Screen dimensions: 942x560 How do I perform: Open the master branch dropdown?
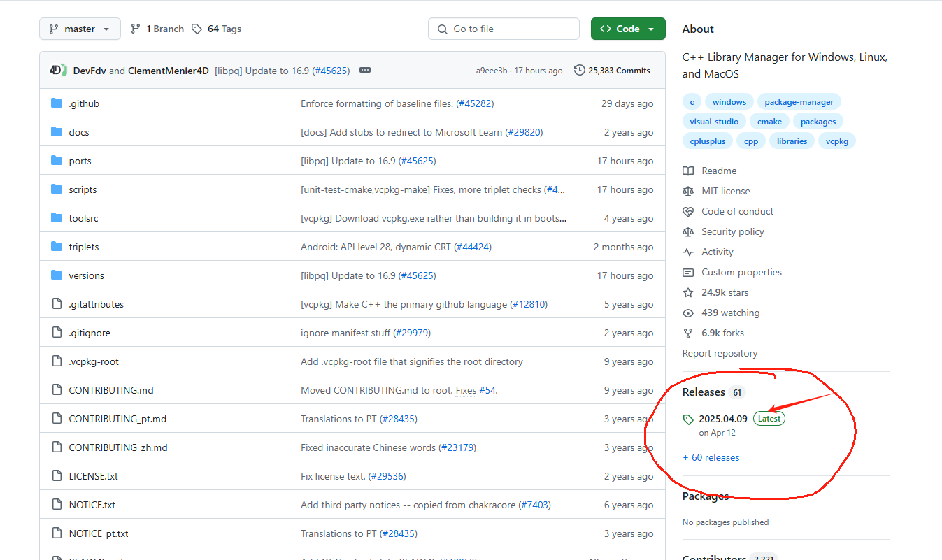coord(80,29)
